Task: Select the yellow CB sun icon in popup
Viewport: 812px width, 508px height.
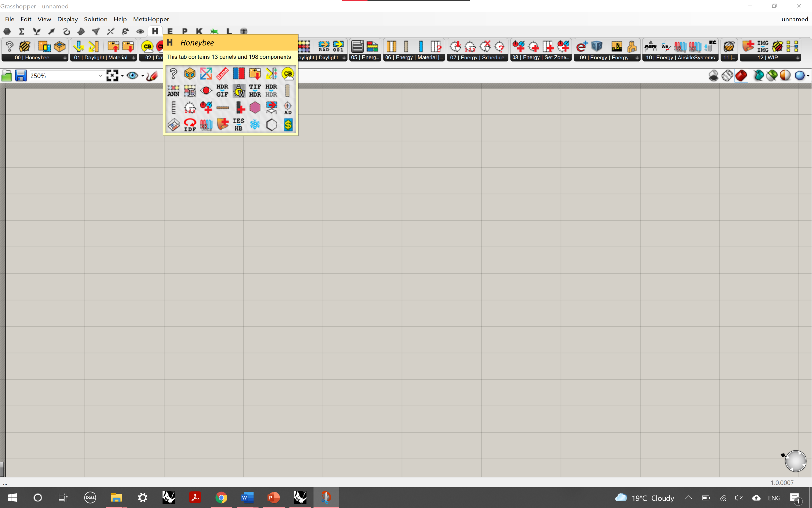Action: 288,73
